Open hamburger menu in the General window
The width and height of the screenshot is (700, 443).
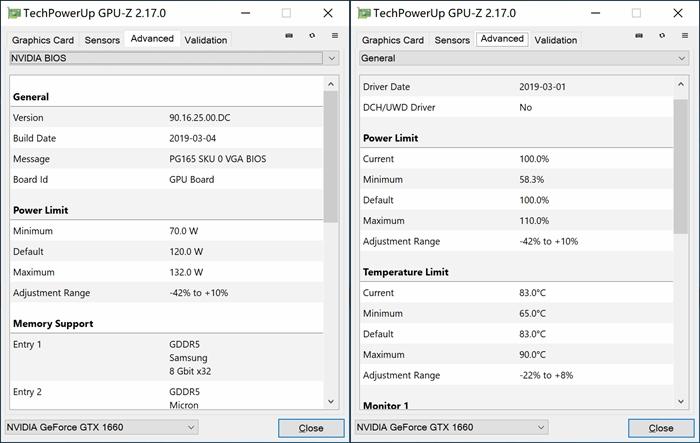[x=685, y=36]
